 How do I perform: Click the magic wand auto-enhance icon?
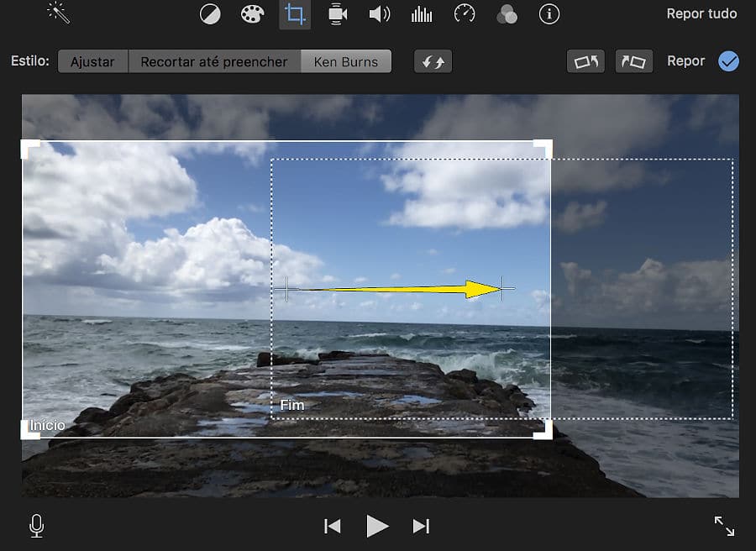[x=59, y=13]
